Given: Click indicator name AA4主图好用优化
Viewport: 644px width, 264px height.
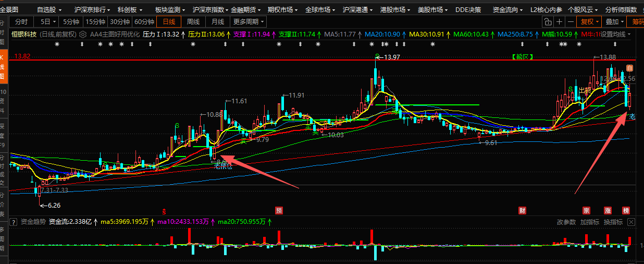Looking at the screenshot, I should pyautogui.click(x=114, y=34).
